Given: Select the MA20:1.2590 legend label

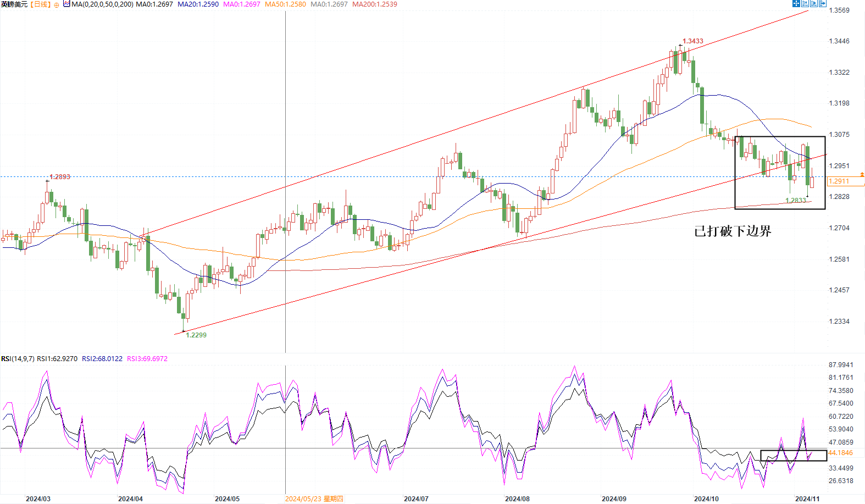Looking at the screenshot, I should 198,4.
